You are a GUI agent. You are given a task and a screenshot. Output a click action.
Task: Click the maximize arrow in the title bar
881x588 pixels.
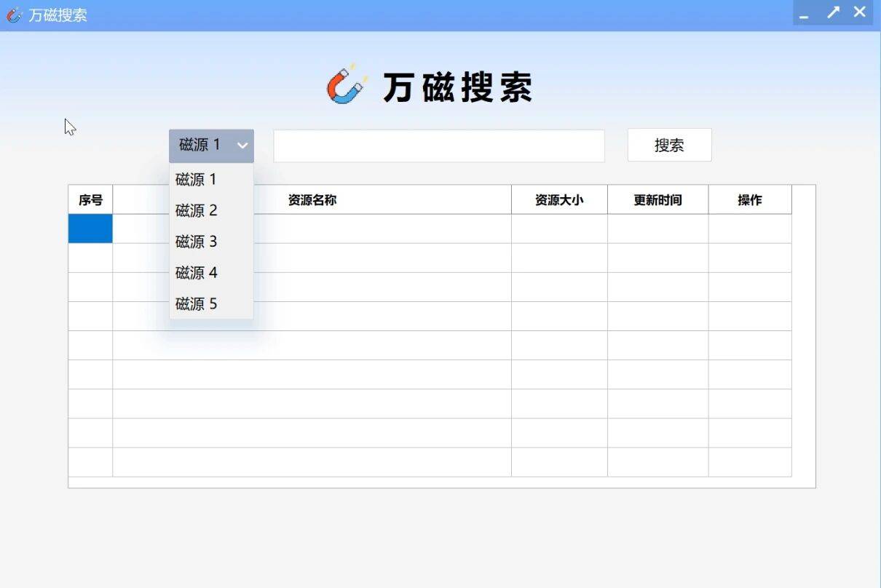tap(832, 12)
